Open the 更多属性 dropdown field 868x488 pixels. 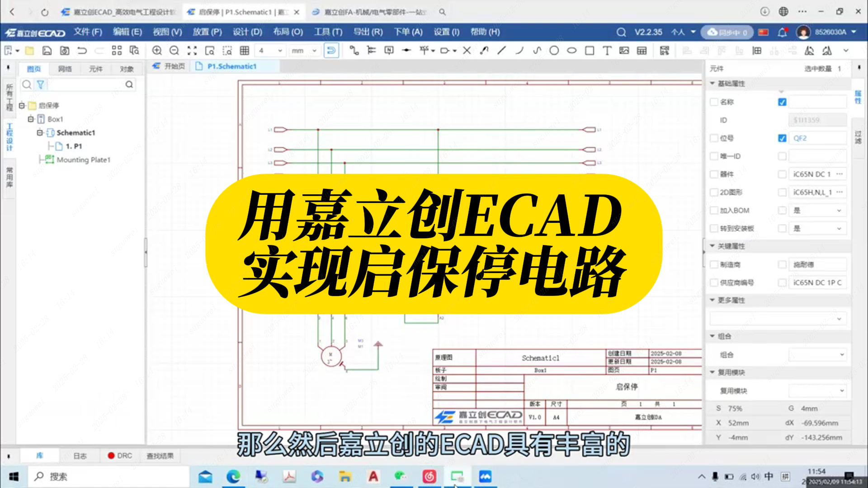[x=778, y=319]
